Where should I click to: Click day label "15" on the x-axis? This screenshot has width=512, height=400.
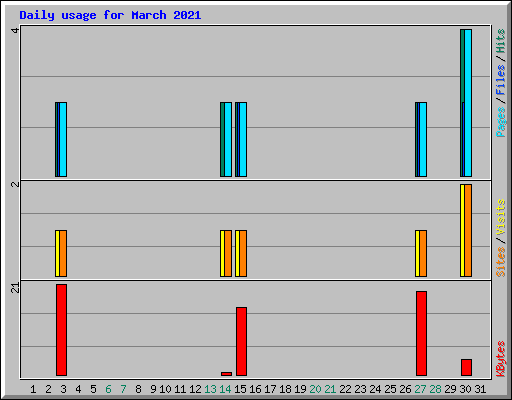240,389
